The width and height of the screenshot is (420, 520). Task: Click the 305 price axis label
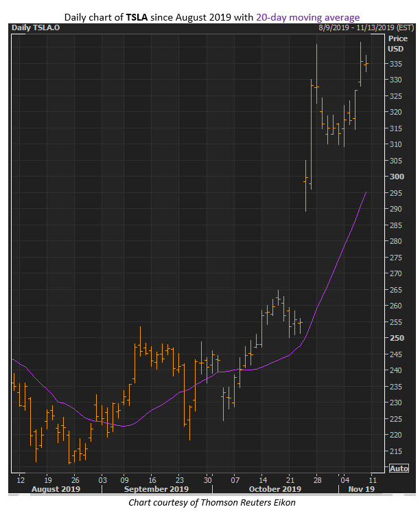click(395, 161)
